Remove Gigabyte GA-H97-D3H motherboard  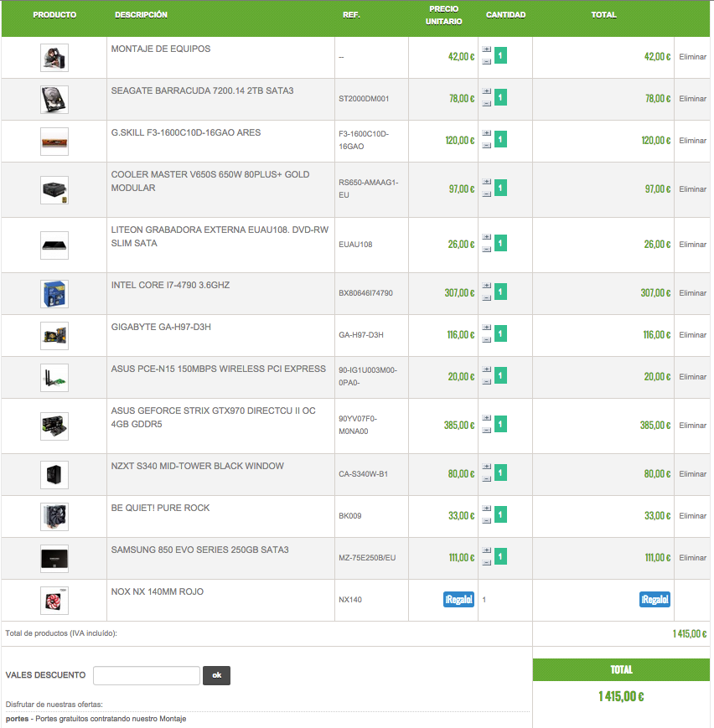(x=692, y=335)
